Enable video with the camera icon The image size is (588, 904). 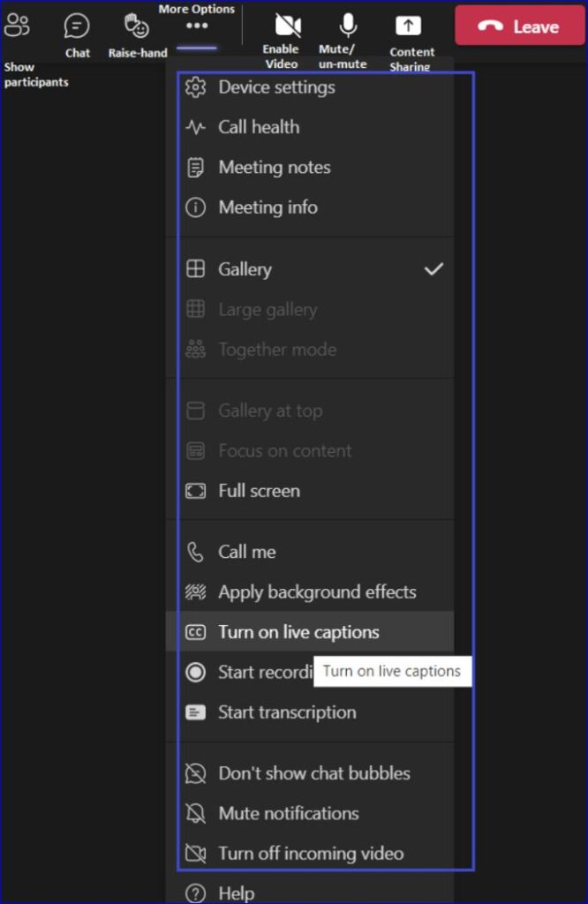click(x=288, y=26)
